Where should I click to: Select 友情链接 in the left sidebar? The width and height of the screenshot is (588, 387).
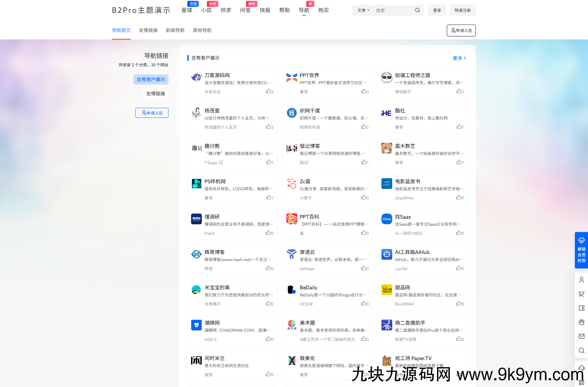click(x=155, y=94)
